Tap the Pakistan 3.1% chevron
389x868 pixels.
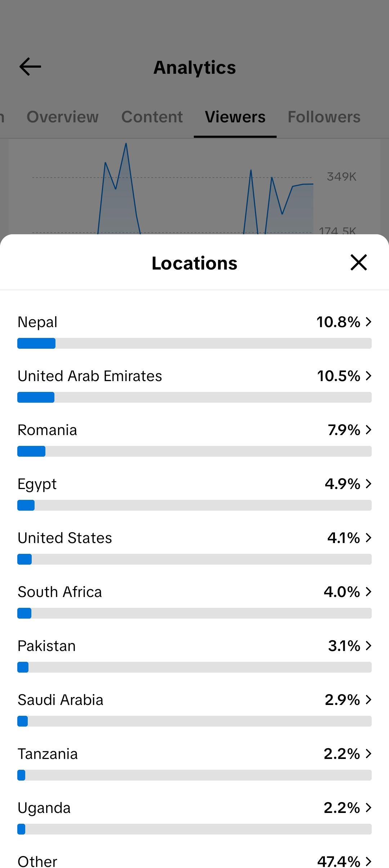pyautogui.click(x=368, y=646)
